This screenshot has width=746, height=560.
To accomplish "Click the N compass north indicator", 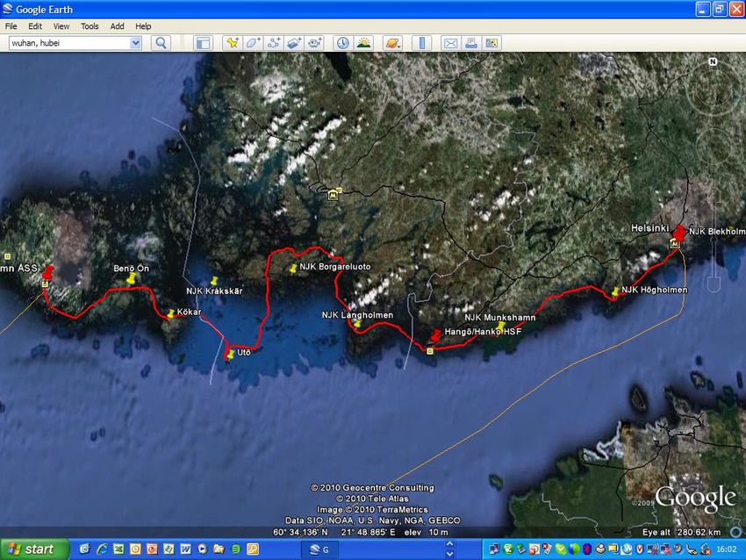I will pos(713,61).
